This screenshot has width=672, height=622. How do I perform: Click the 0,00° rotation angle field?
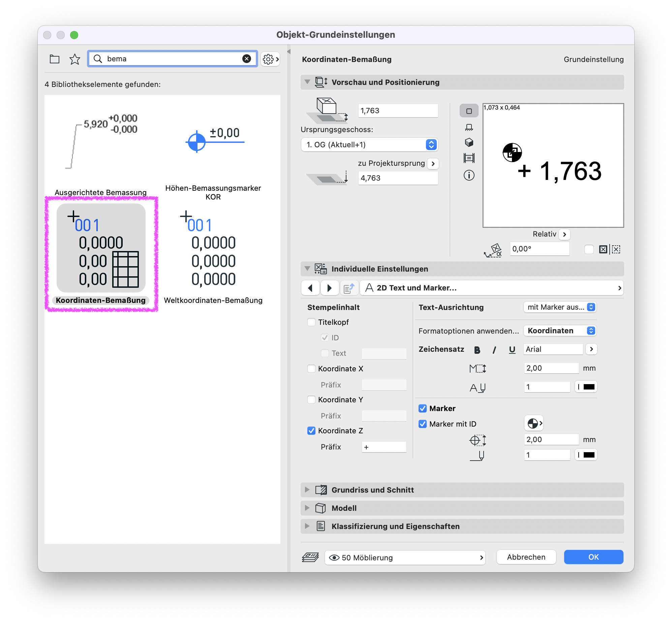pos(540,249)
